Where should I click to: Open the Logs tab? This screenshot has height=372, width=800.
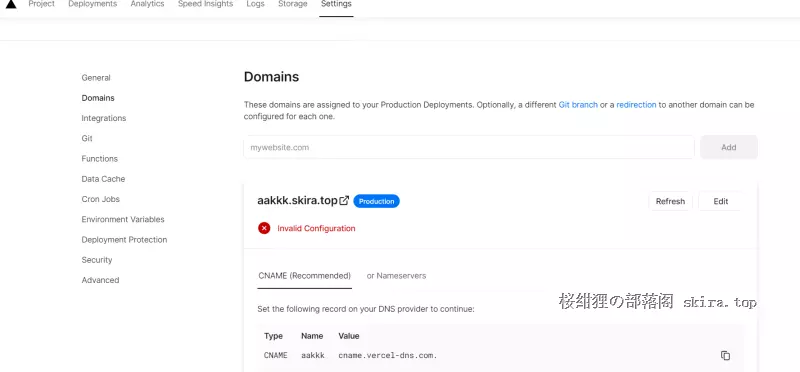[x=256, y=4]
